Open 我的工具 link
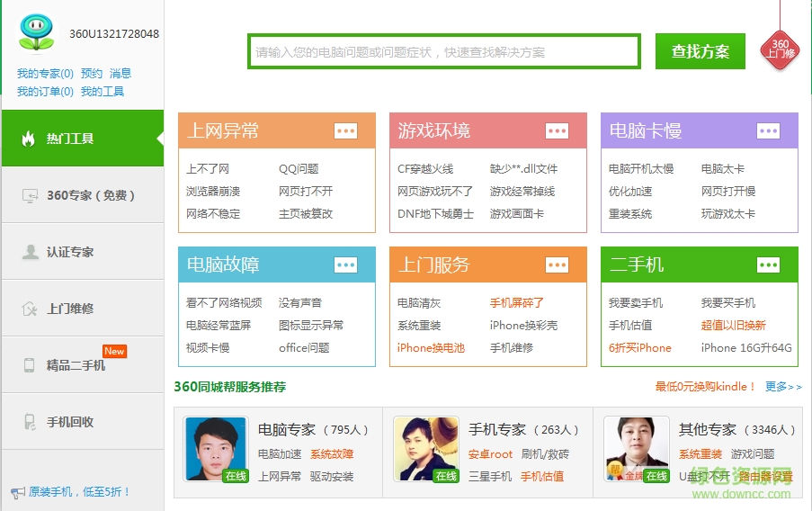Viewport: 812px width, 511px height. point(103,91)
